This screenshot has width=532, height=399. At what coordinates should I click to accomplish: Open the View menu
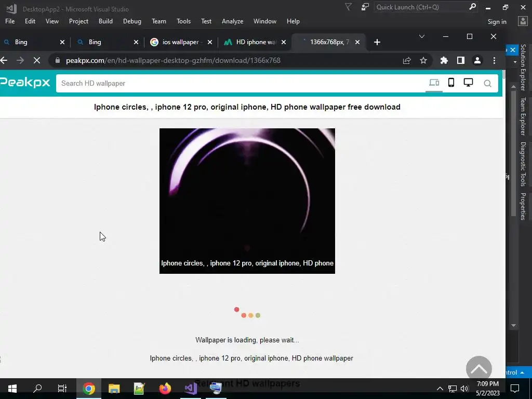click(x=52, y=21)
